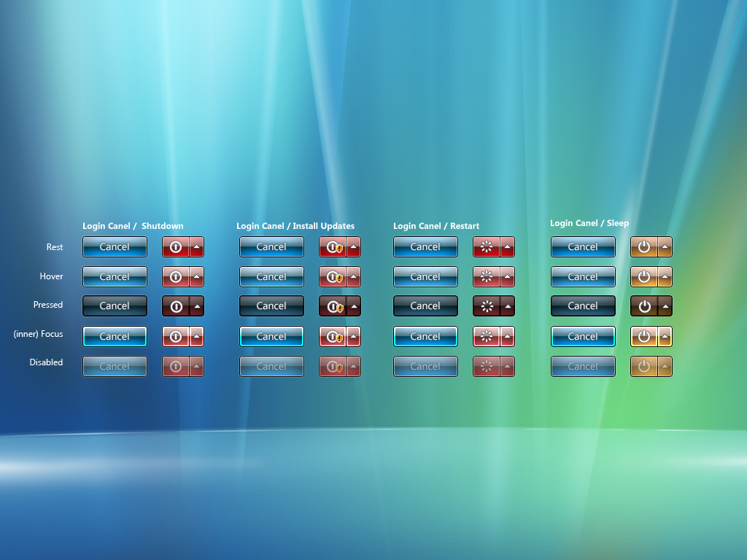Click the Hover row Shutdown power icon

click(x=176, y=276)
